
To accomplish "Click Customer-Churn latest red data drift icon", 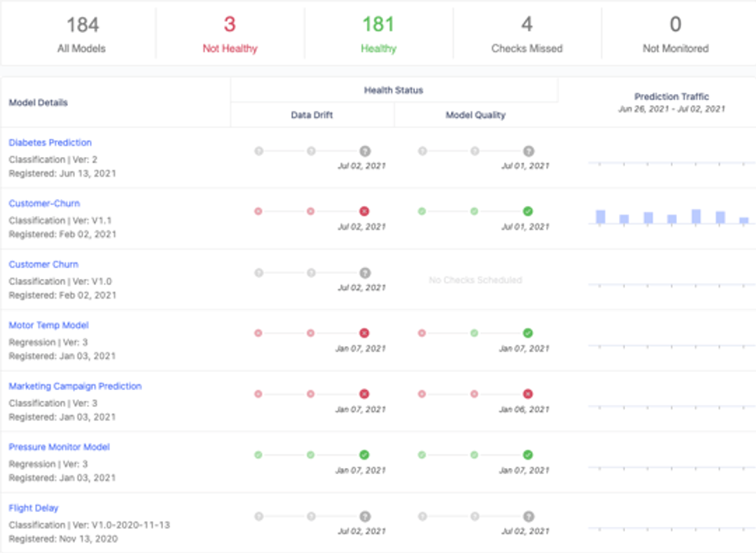I will [364, 211].
